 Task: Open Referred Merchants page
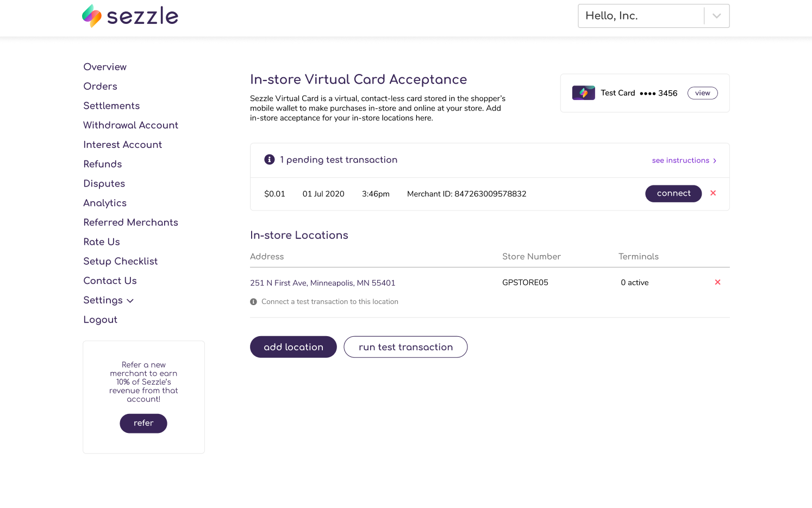130,222
